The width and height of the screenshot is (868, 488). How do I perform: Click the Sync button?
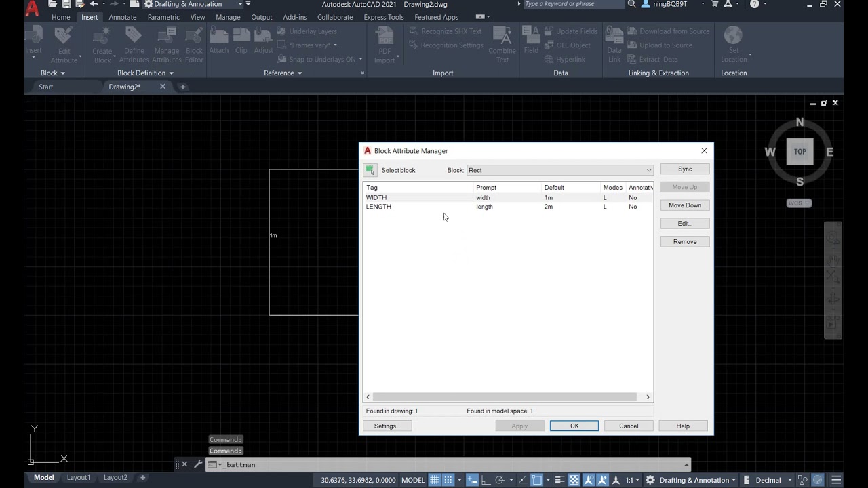tap(685, 169)
